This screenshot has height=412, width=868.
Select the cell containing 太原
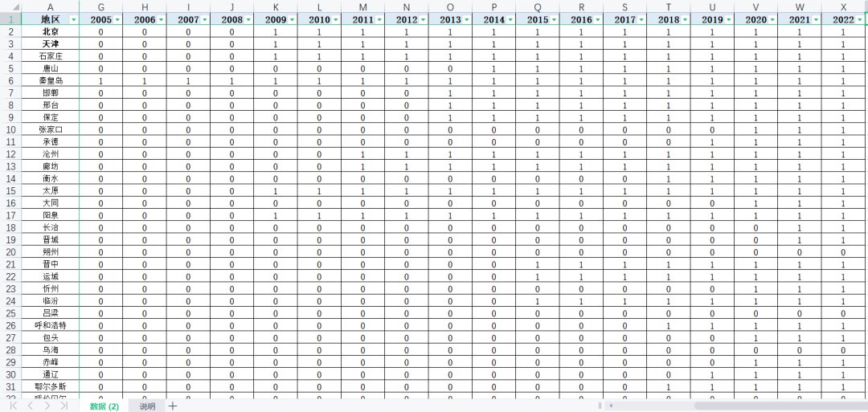coord(51,191)
